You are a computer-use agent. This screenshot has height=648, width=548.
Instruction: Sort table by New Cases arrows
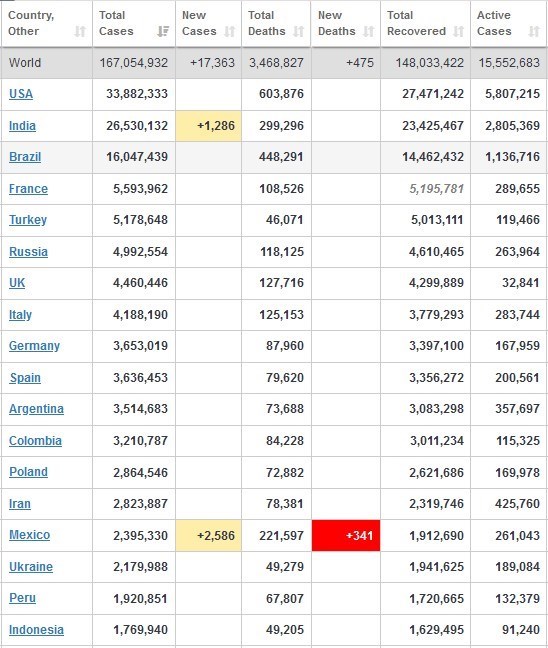230,31
